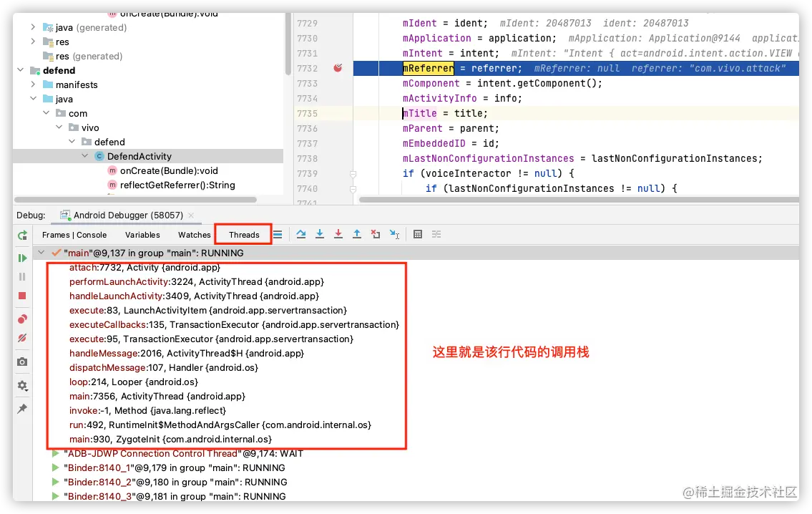The height and width of the screenshot is (514, 812).
Task: Open Evaluate Expression via calculator icon
Action: click(419, 234)
